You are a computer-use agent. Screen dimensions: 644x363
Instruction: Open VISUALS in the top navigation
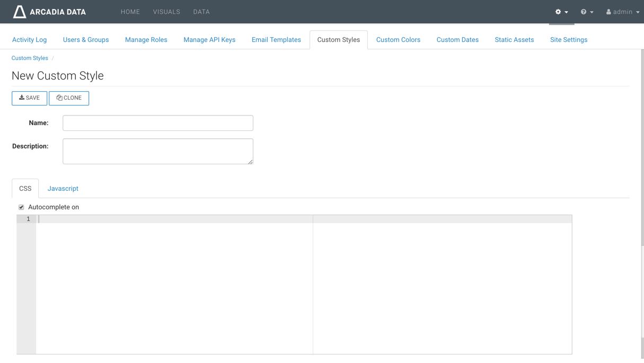tap(166, 12)
